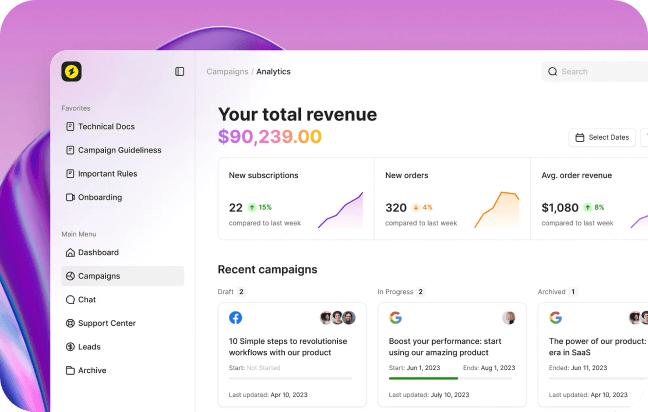
Task: Open the New subscriptions stat card
Action: click(295, 198)
